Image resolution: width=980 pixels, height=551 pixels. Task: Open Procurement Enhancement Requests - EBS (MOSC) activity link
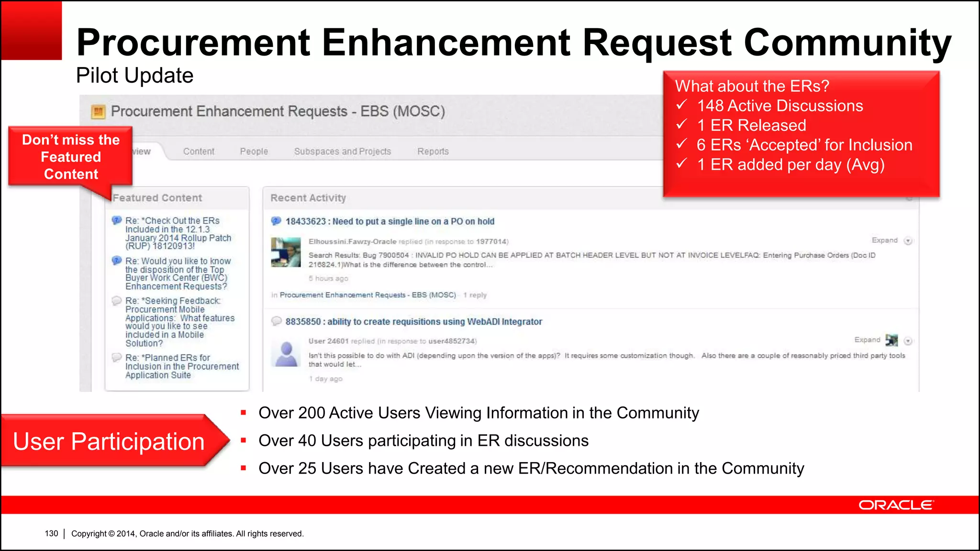click(x=368, y=295)
